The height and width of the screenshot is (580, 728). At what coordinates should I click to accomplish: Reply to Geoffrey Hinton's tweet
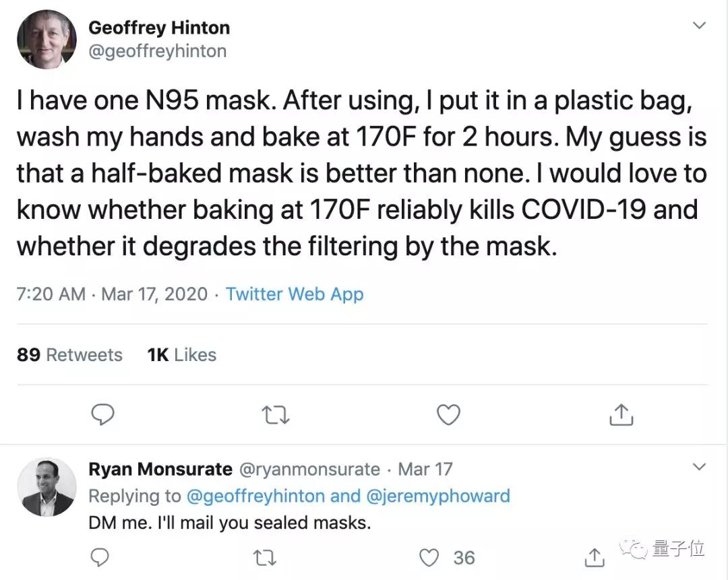(102, 415)
